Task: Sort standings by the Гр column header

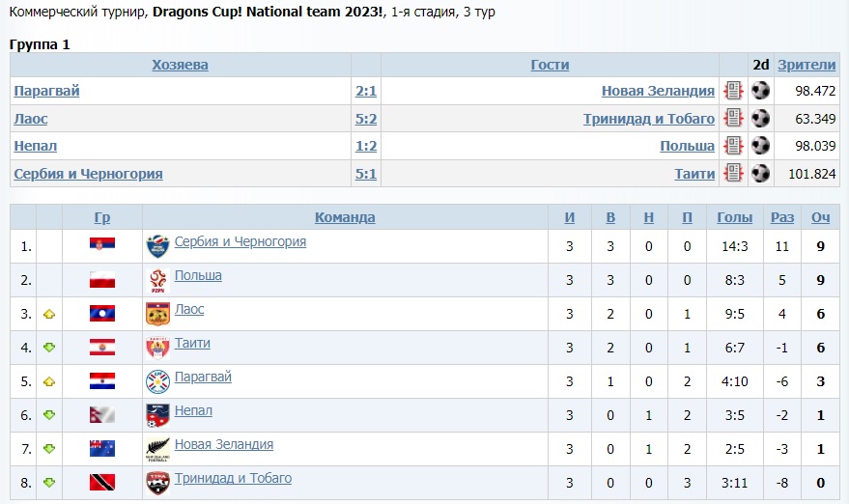Action: point(102,217)
